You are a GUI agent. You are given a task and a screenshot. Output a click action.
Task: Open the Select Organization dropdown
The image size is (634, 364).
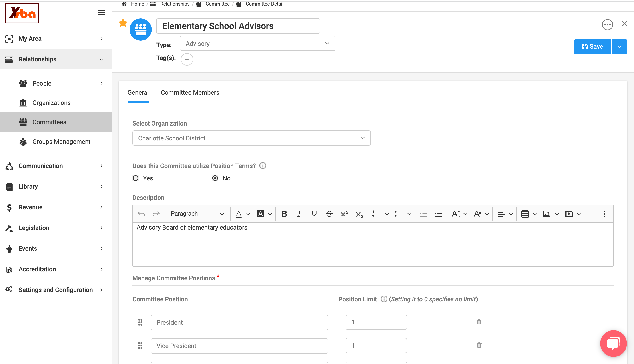pyautogui.click(x=251, y=138)
